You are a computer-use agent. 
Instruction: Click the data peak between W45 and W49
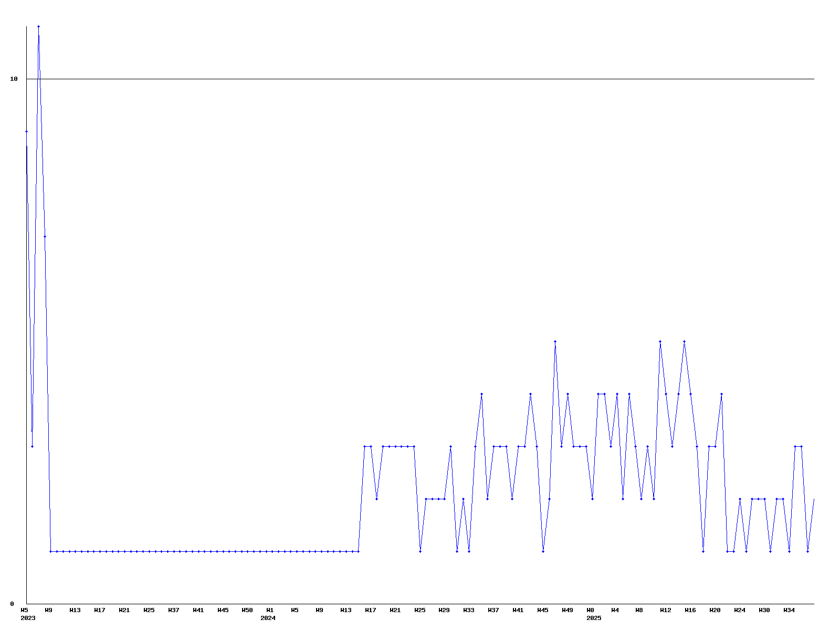click(555, 341)
